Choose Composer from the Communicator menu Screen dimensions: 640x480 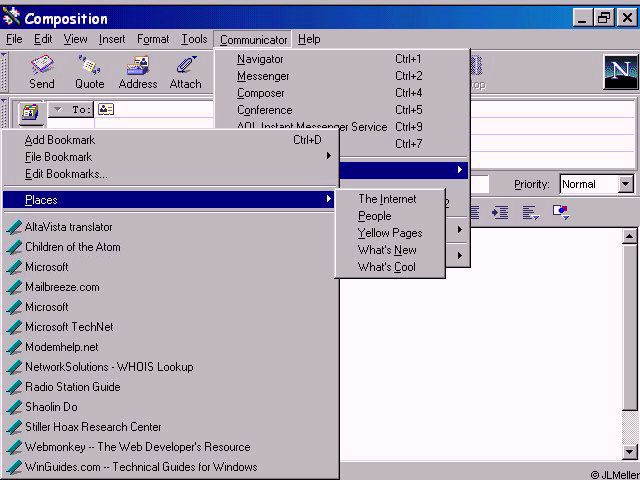(x=342, y=93)
